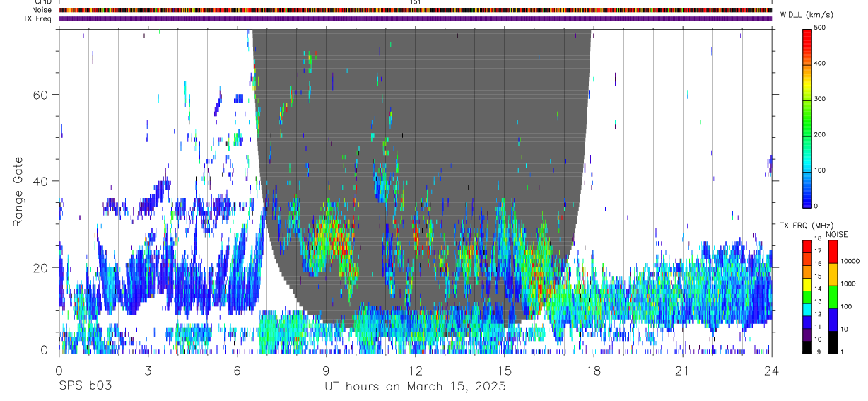Viewport: 868px width, 401px height.
Task: Select the 'Range Gate' y-axis label
Action: point(18,191)
